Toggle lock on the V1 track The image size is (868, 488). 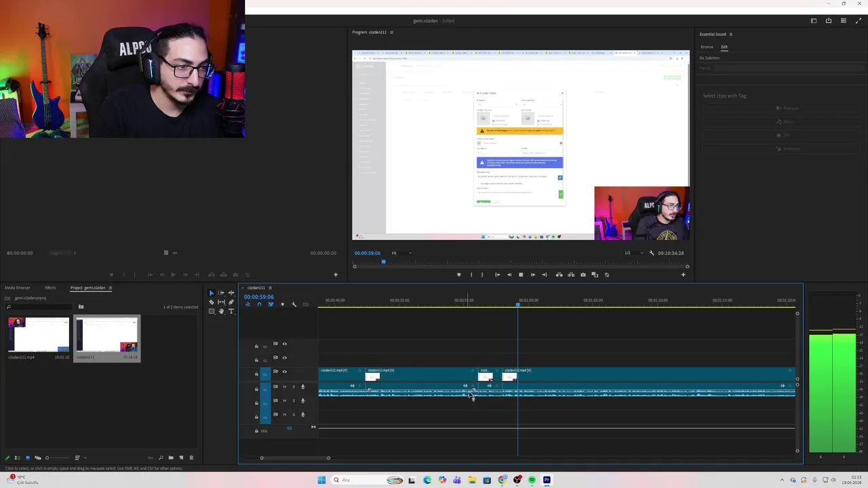256,374
